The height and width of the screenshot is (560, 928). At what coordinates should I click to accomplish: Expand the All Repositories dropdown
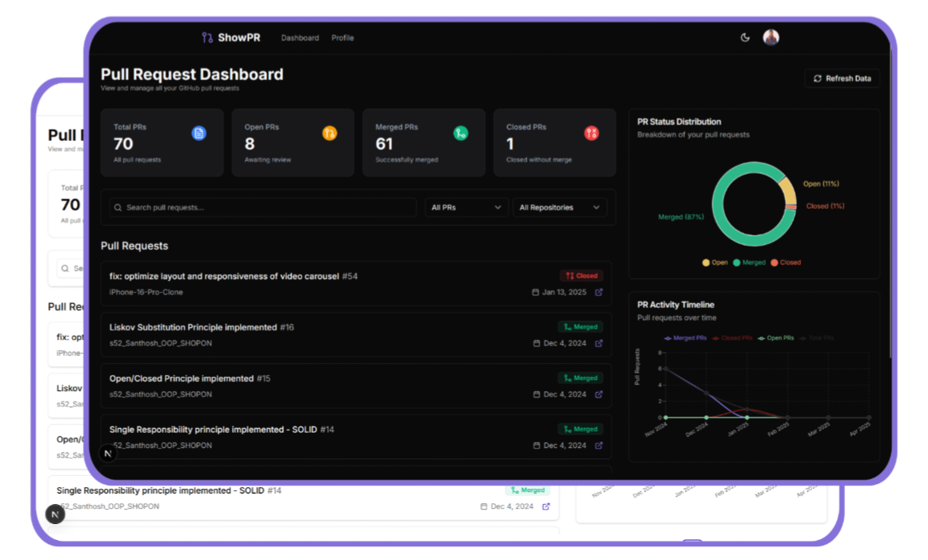pos(559,207)
